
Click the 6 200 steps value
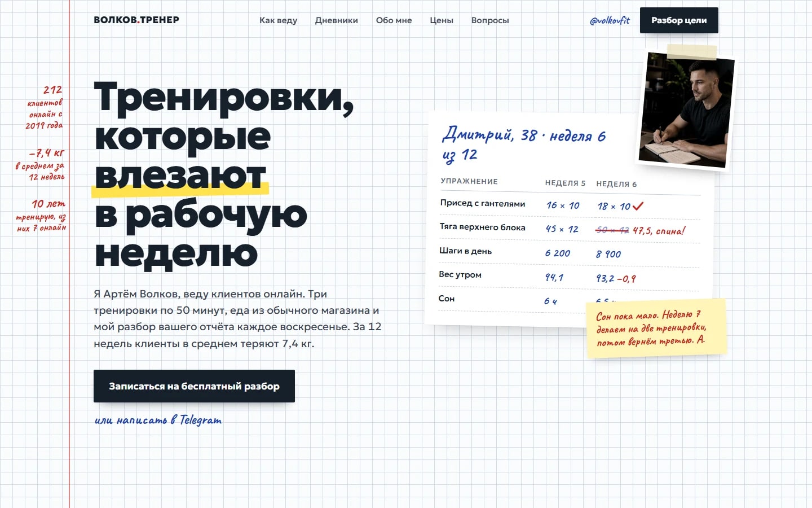(x=558, y=253)
